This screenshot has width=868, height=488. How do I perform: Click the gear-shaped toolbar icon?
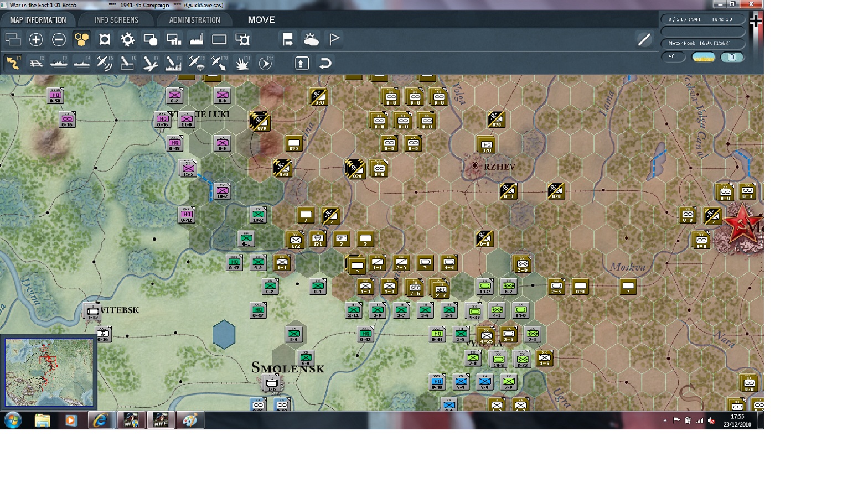point(127,39)
